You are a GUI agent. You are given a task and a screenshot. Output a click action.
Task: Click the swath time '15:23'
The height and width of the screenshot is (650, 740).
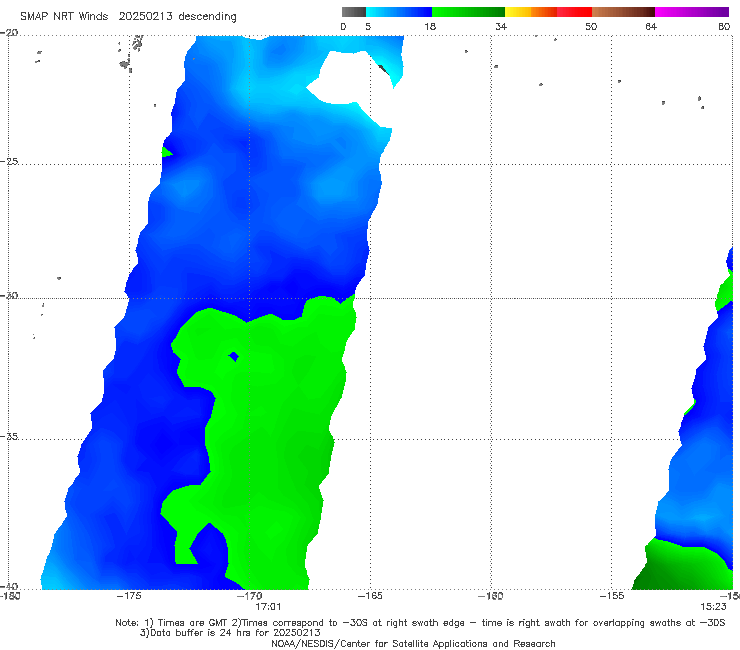pos(713,607)
